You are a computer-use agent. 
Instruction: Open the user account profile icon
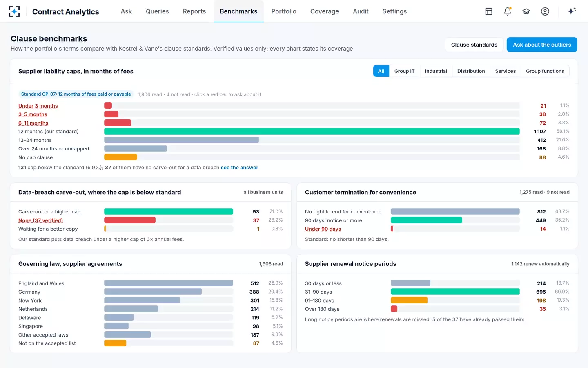(545, 11)
